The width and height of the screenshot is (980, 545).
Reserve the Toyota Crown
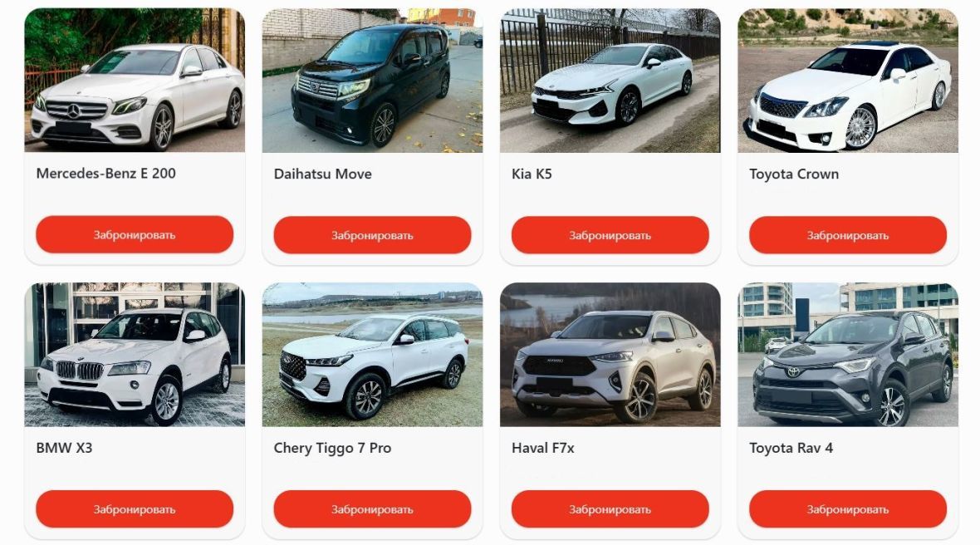click(848, 235)
